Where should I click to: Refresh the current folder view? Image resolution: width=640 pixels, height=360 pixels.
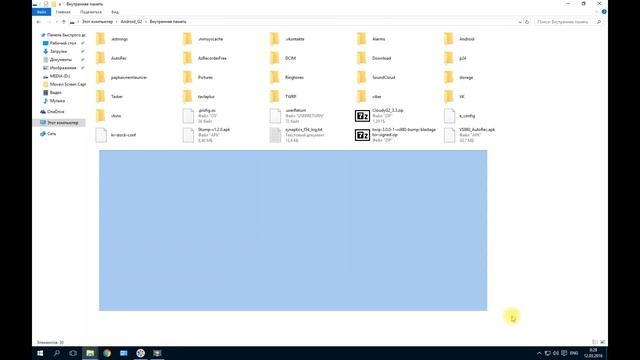click(x=527, y=22)
